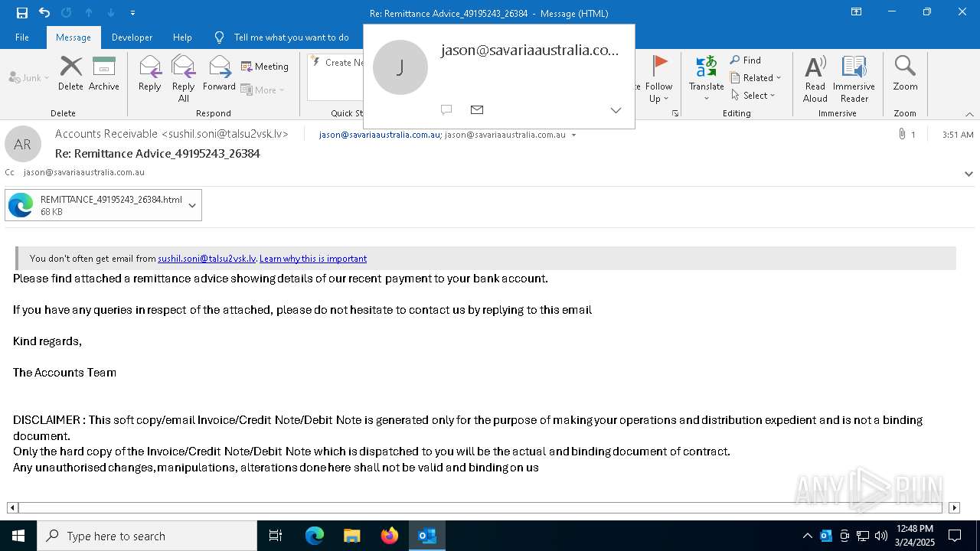Click Find in Editing group

tap(746, 60)
